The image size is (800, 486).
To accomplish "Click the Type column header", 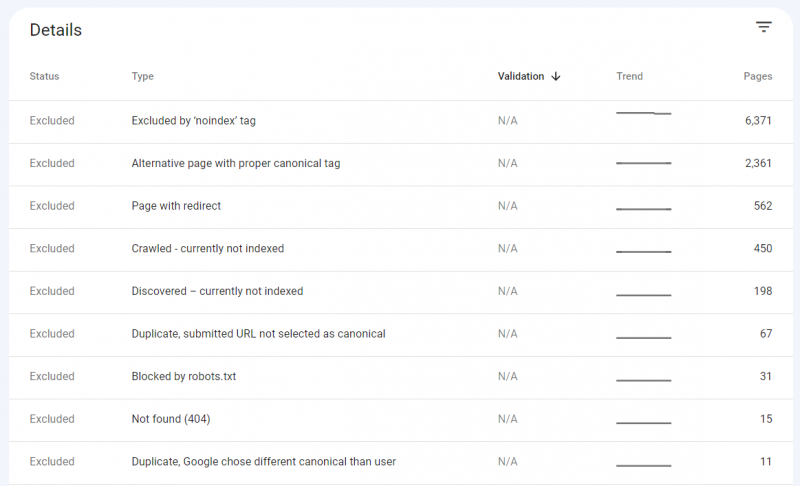I will click(x=142, y=76).
